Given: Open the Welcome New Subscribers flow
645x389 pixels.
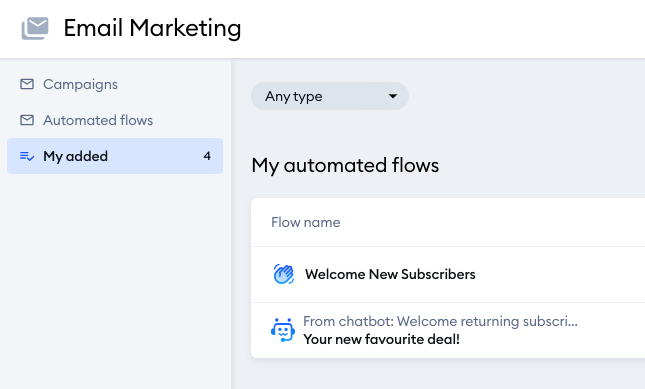Looking at the screenshot, I should (x=390, y=274).
